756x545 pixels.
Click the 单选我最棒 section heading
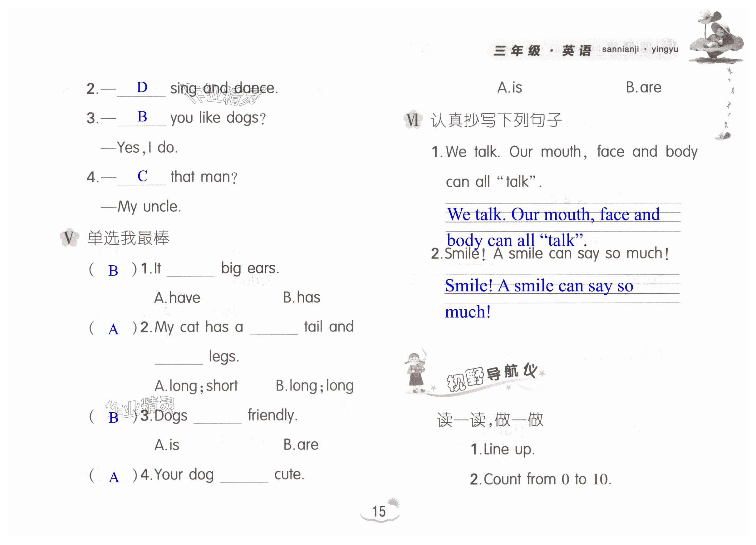click(x=128, y=238)
